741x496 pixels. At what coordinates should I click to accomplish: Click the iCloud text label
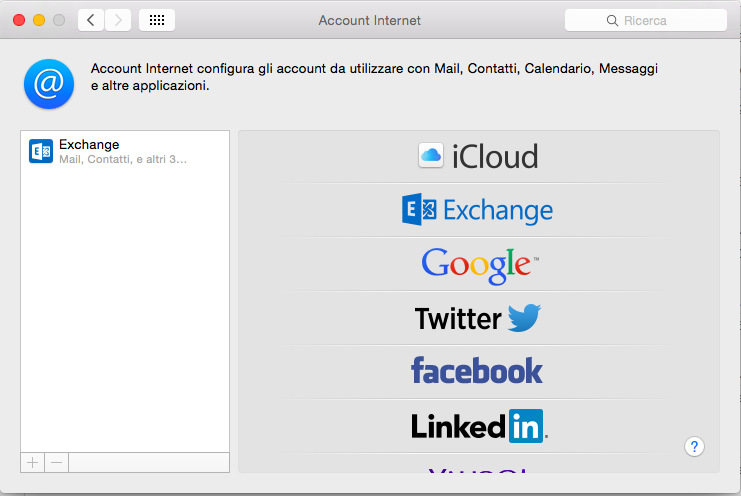pyautogui.click(x=495, y=156)
